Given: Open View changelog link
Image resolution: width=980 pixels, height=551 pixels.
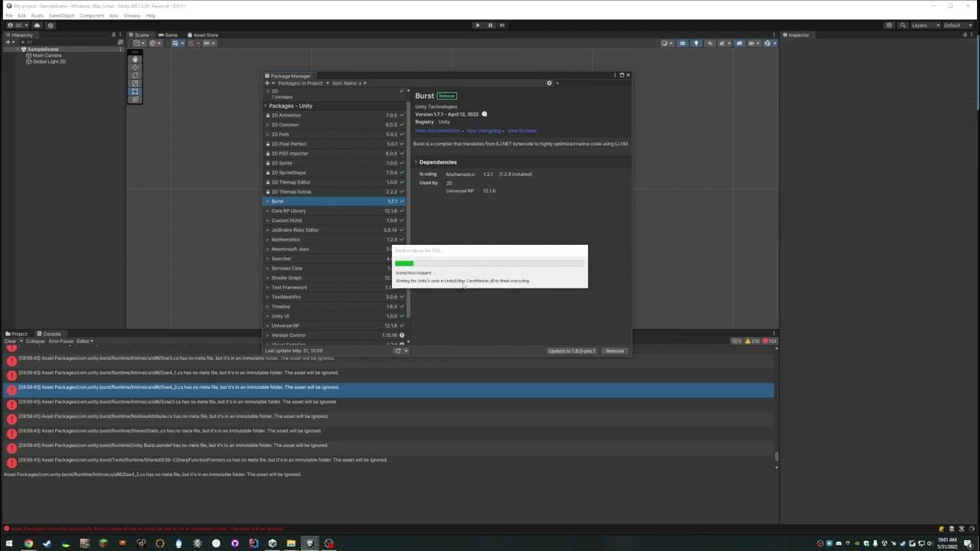Looking at the screenshot, I should pos(483,130).
